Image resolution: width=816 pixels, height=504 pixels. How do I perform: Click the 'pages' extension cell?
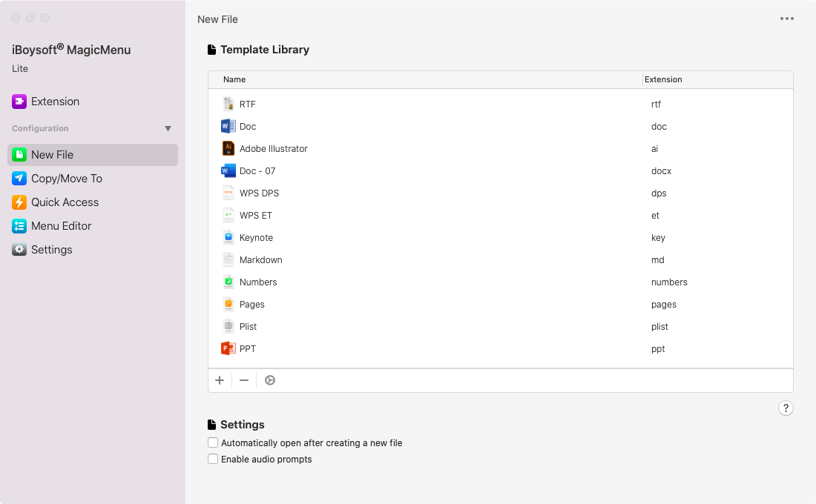coord(663,305)
